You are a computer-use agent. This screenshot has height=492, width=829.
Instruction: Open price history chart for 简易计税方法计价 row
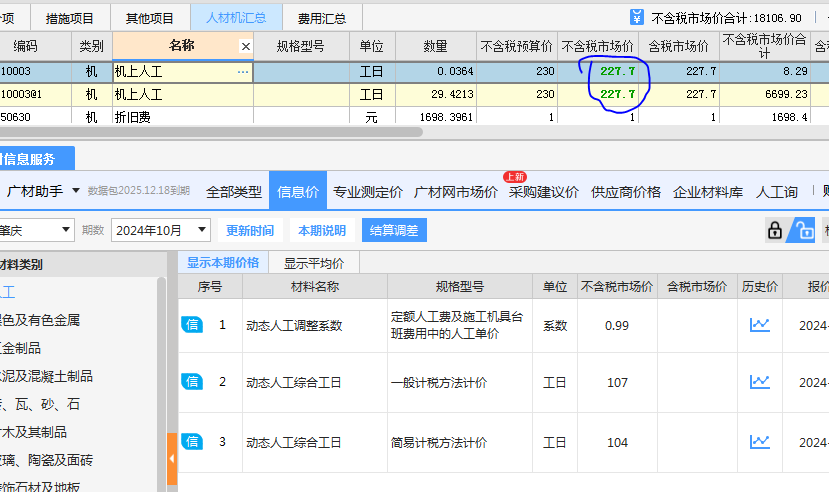click(760, 442)
